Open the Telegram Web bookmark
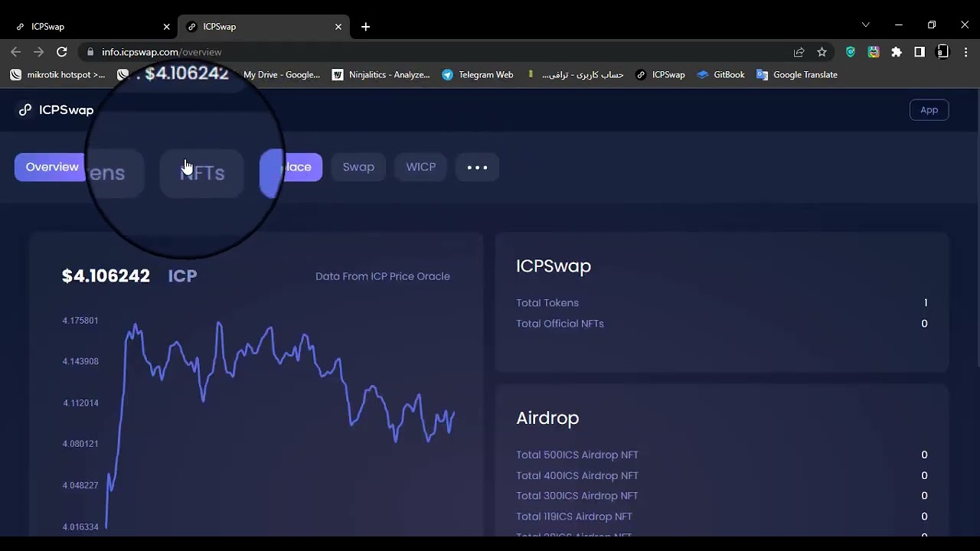Screen dimensions: 980x551 [478, 75]
